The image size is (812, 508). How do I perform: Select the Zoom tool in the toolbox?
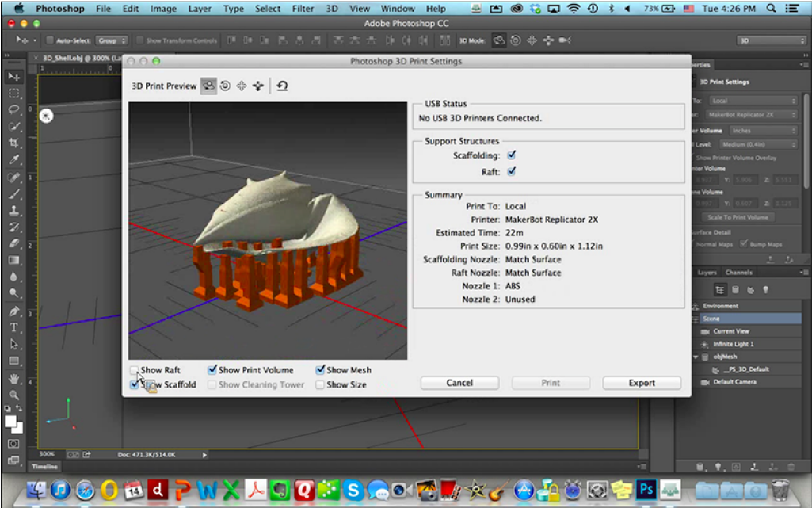point(14,395)
